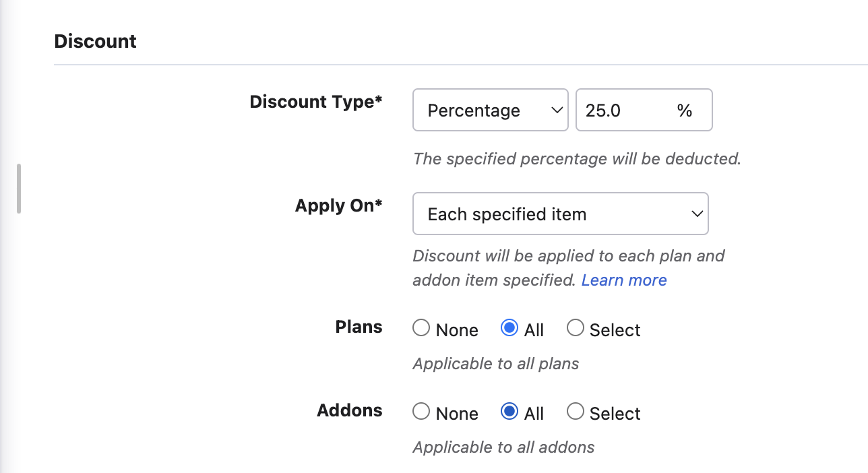Select None for Plans
Image resolution: width=868 pixels, height=473 pixels.
coord(421,328)
